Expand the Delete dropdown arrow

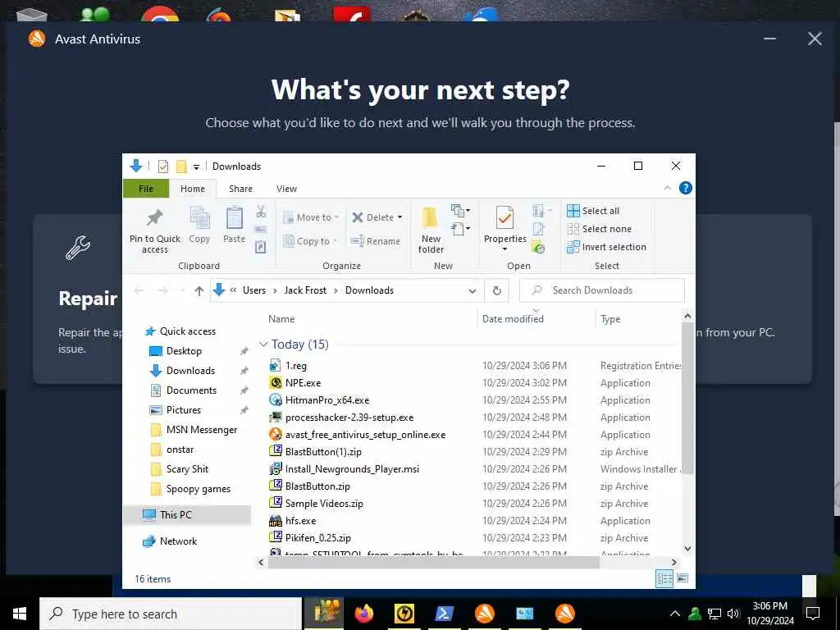(400, 217)
